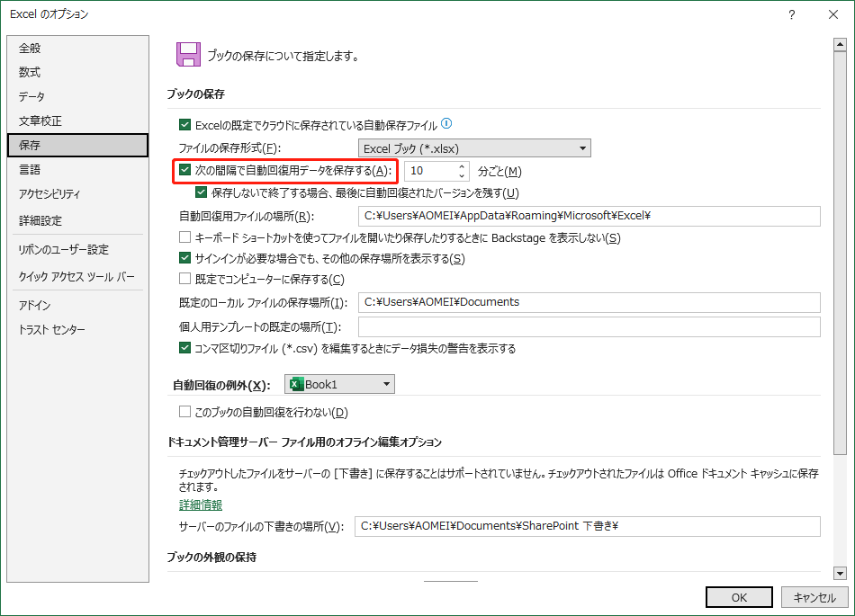Click the 個人用テンプレートの既定の場所 field

[x=589, y=326]
